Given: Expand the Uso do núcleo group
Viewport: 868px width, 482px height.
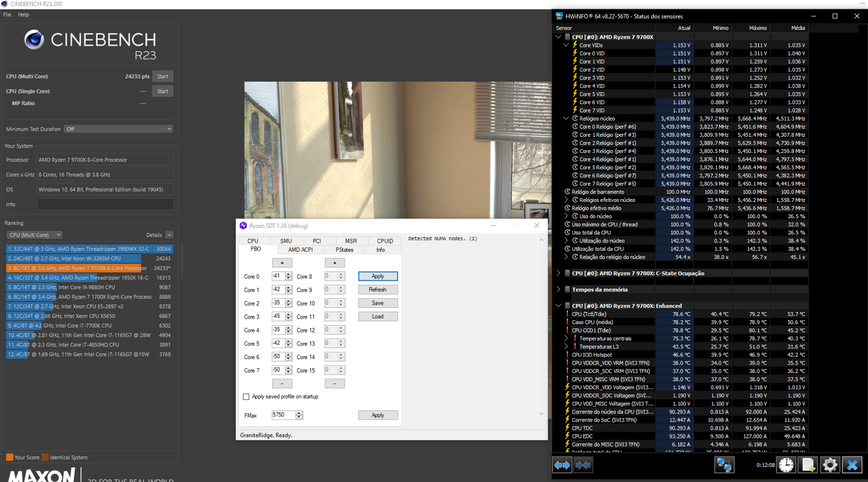Looking at the screenshot, I should click(567, 216).
